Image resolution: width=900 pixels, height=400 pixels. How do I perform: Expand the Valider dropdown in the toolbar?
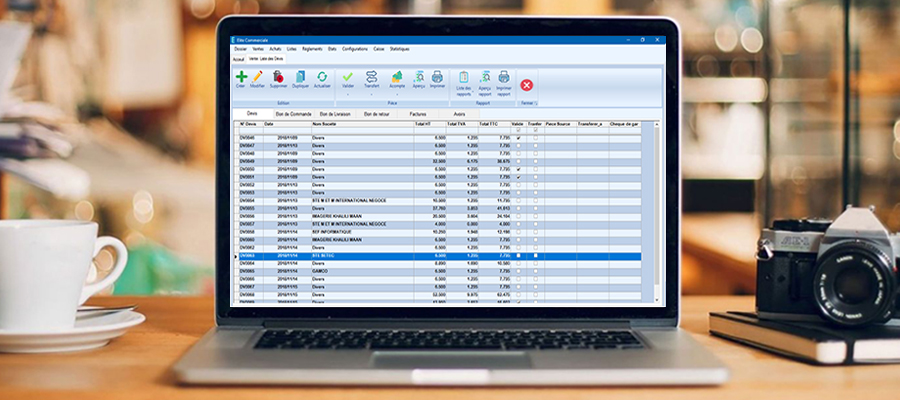pos(347,93)
